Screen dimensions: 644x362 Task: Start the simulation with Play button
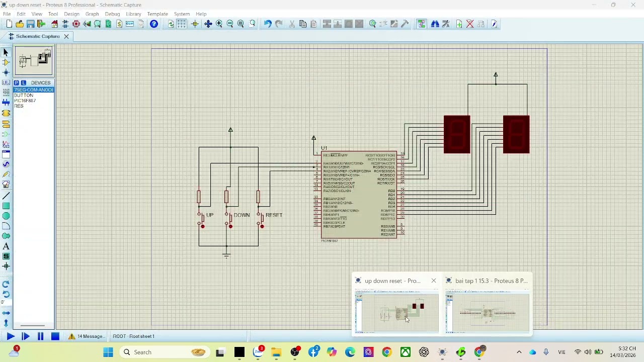coord(10,336)
